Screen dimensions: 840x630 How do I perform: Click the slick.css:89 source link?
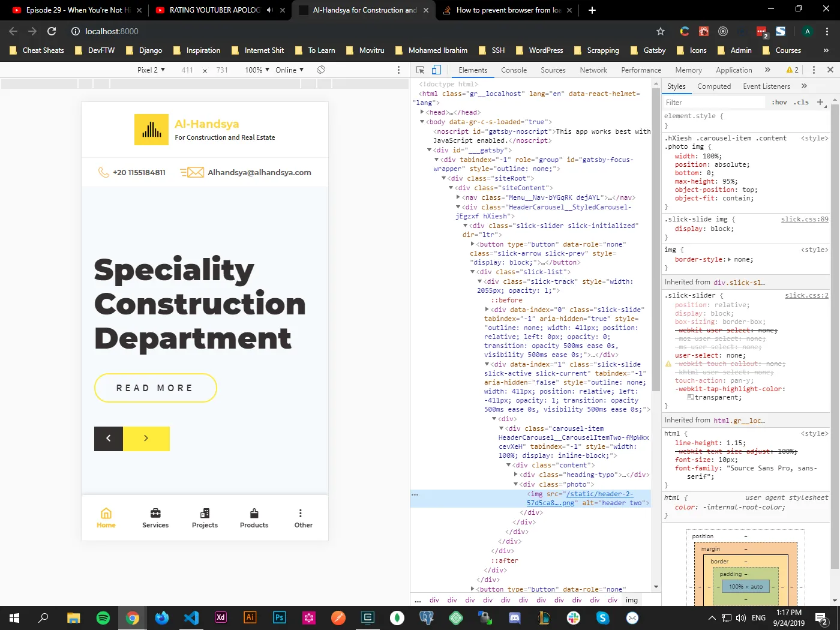tap(804, 220)
